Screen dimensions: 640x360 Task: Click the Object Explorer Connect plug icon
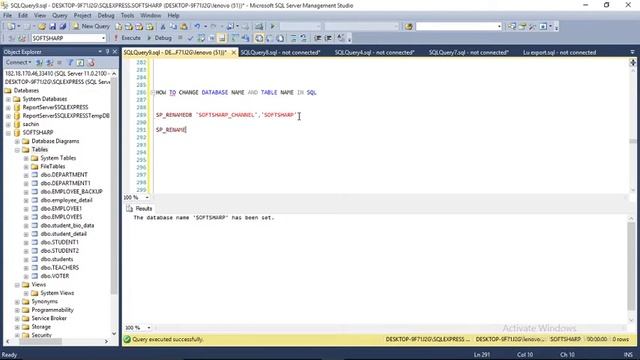point(40,62)
